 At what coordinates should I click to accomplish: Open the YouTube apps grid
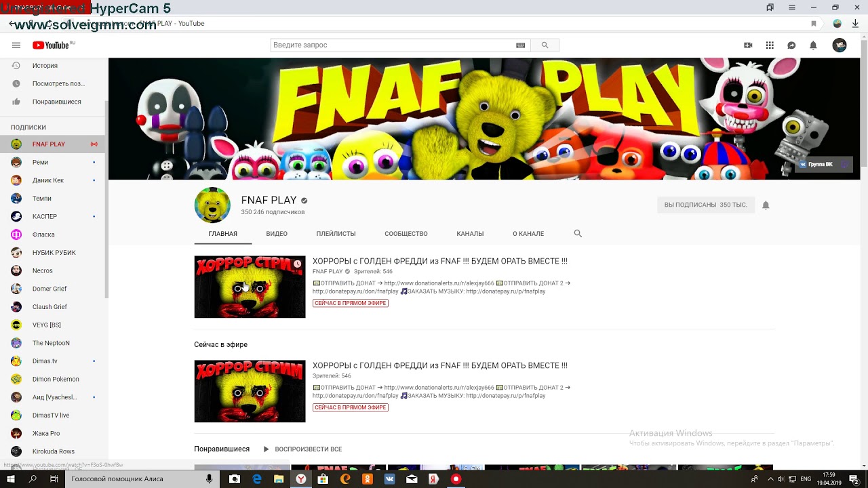pos(770,45)
